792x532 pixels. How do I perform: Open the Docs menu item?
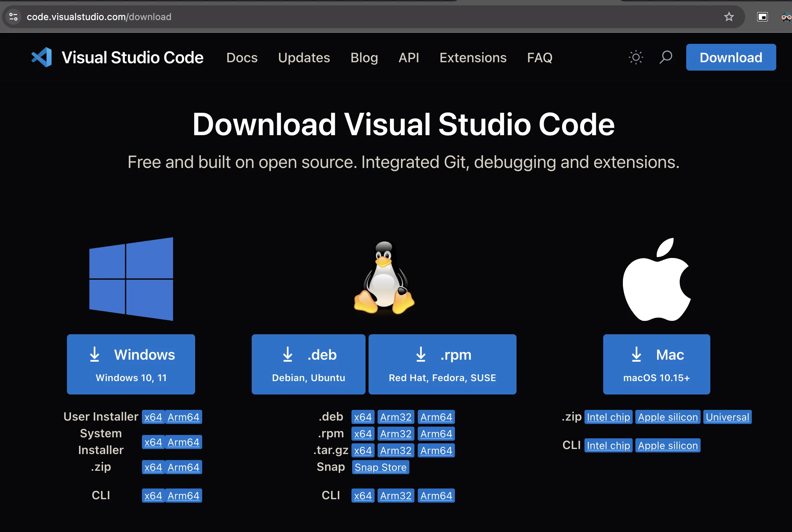pos(242,58)
